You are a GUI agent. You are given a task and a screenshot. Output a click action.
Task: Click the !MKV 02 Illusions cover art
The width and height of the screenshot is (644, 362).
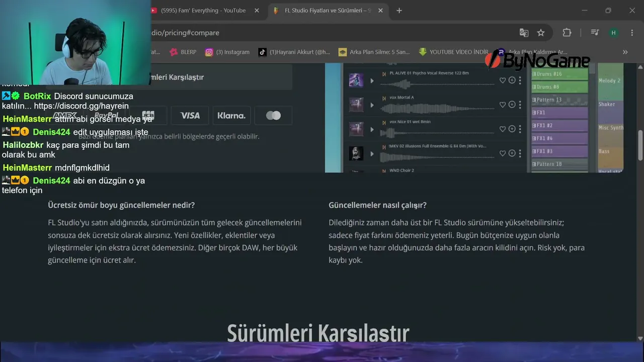(356, 153)
